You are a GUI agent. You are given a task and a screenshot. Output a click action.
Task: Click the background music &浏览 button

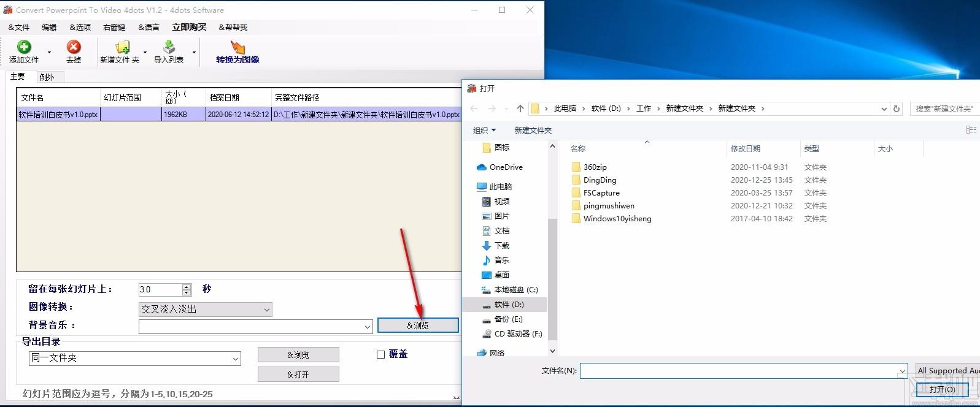click(418, 325)
